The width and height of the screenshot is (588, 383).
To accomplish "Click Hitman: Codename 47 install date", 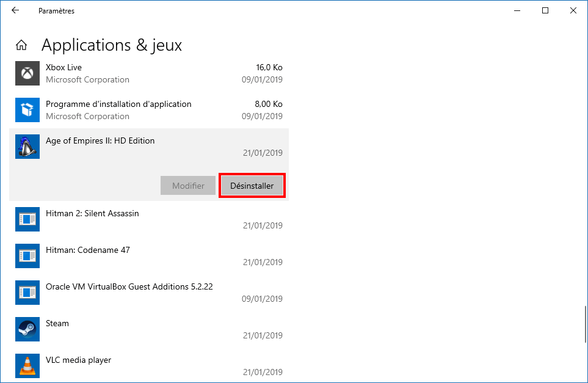I will pyautogui.click(x=263, y=262).
